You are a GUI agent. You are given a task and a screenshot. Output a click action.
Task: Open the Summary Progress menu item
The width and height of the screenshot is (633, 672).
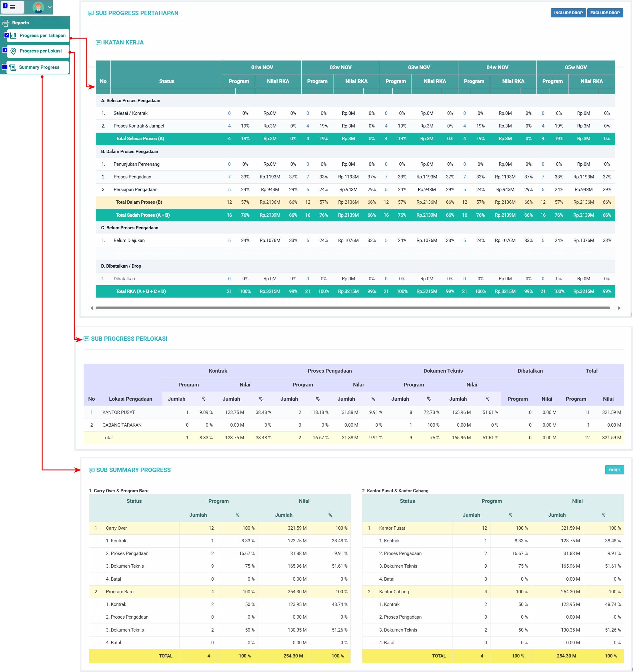pyautogui.click(x=39, y=67)
